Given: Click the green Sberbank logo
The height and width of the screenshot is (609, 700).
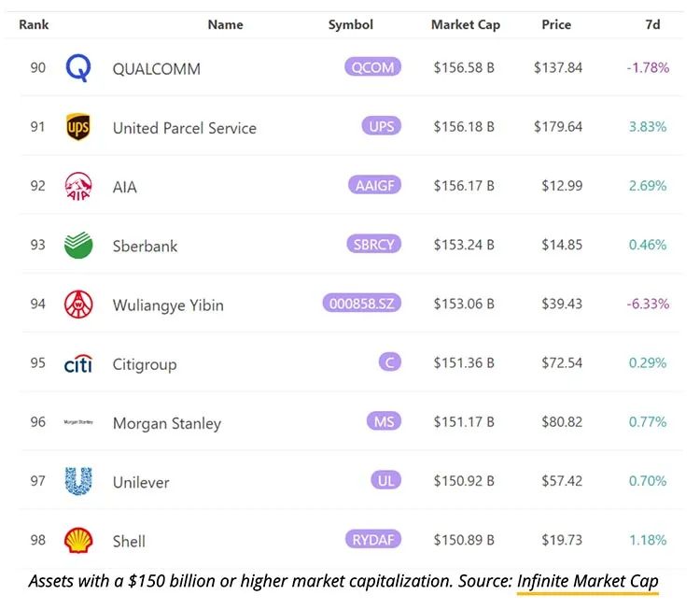Looking at the screenshot, I should [78, 246].
